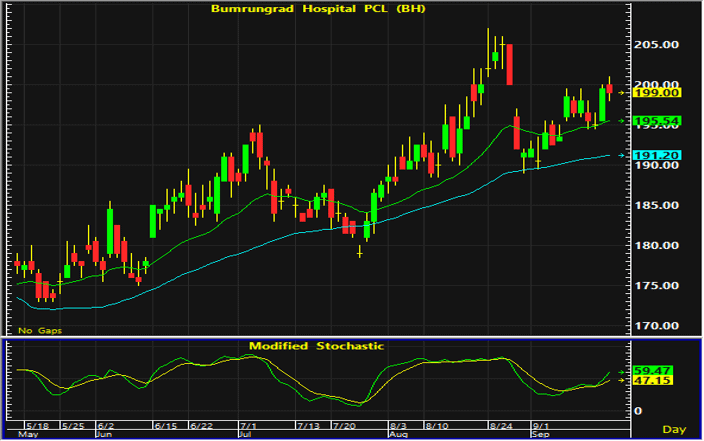Image resolution: width=704 pixels, height=441 pixels.
Task: Click the 7/1 date marker
Action: [x=248, y=426]
